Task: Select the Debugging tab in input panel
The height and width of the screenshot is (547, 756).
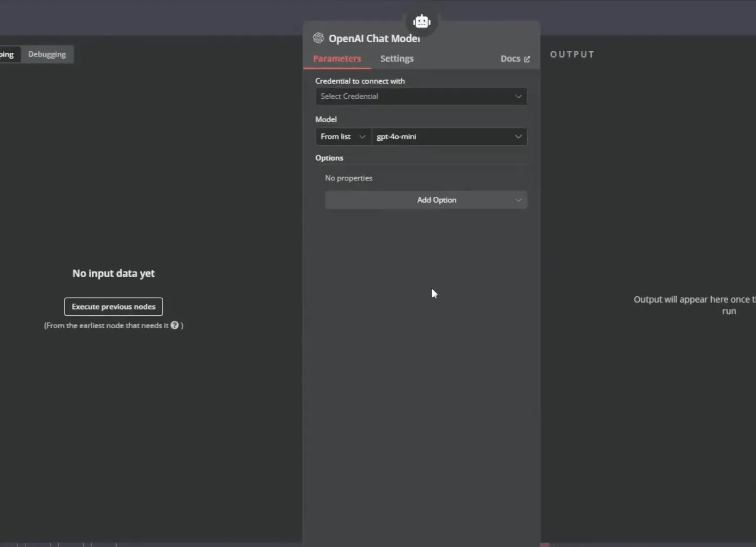Action: 47,54
